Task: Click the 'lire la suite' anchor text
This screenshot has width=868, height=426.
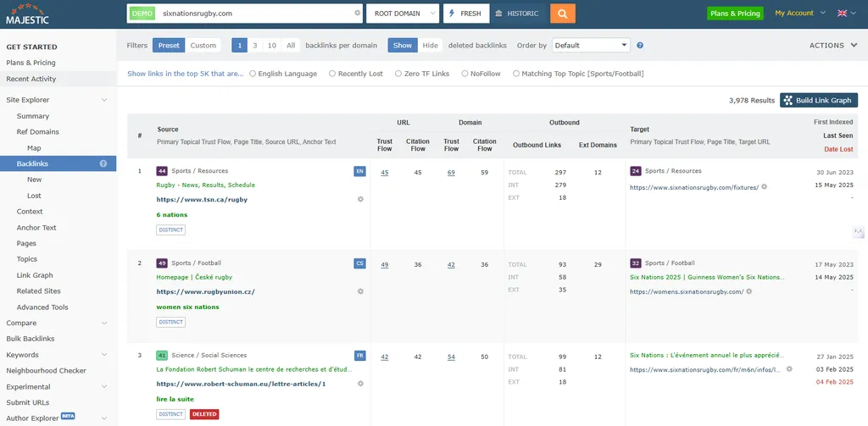Action: 175,399
